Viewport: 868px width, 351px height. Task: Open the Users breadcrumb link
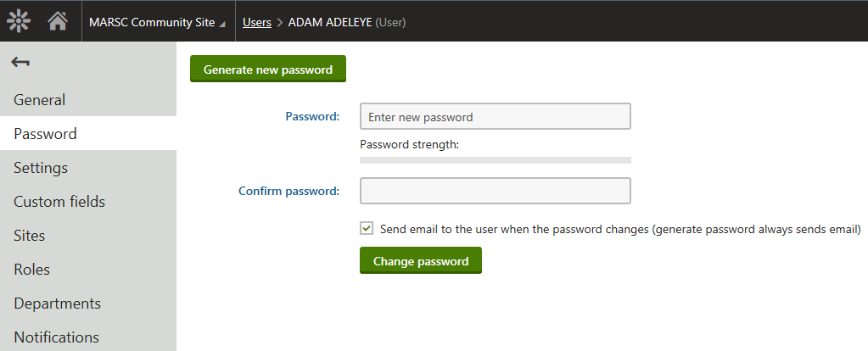point(257,23)
